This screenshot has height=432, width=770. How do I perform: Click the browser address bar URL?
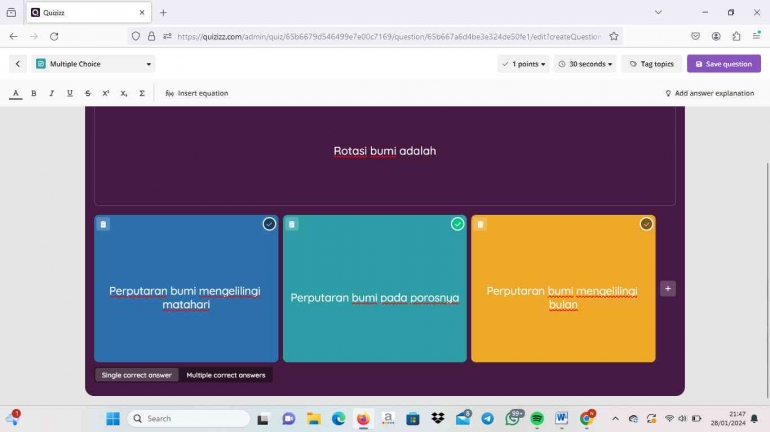click(x=389, y=36)
